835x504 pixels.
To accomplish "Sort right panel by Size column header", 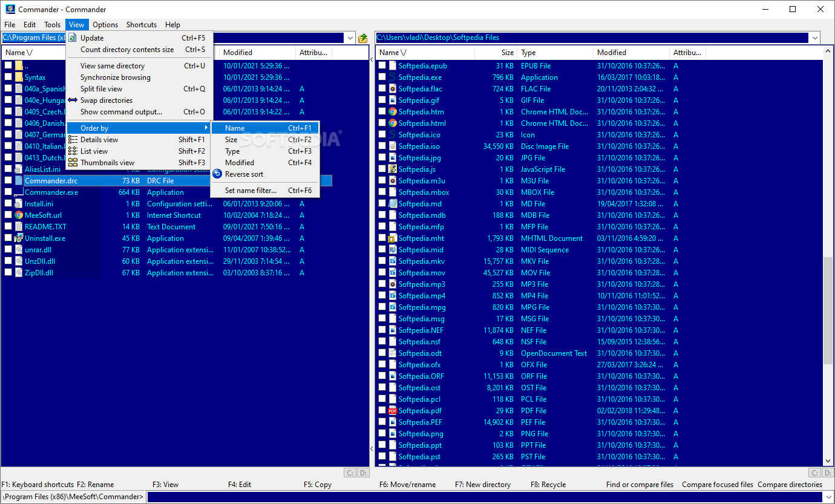I will (496, 53).
